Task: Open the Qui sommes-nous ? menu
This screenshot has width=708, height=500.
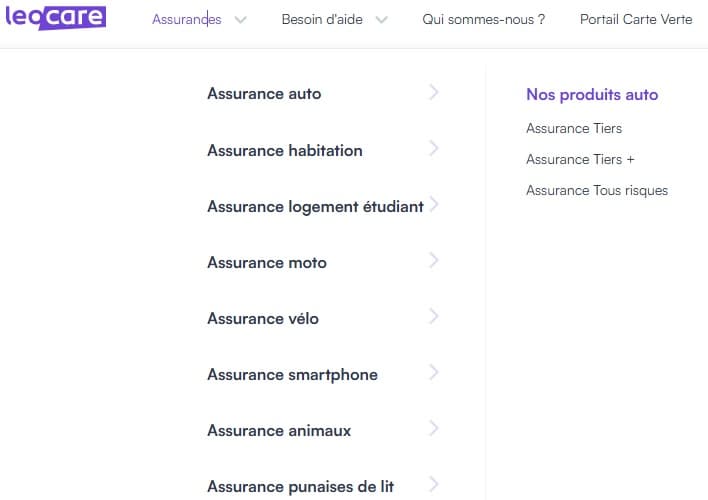Action: 483,20
